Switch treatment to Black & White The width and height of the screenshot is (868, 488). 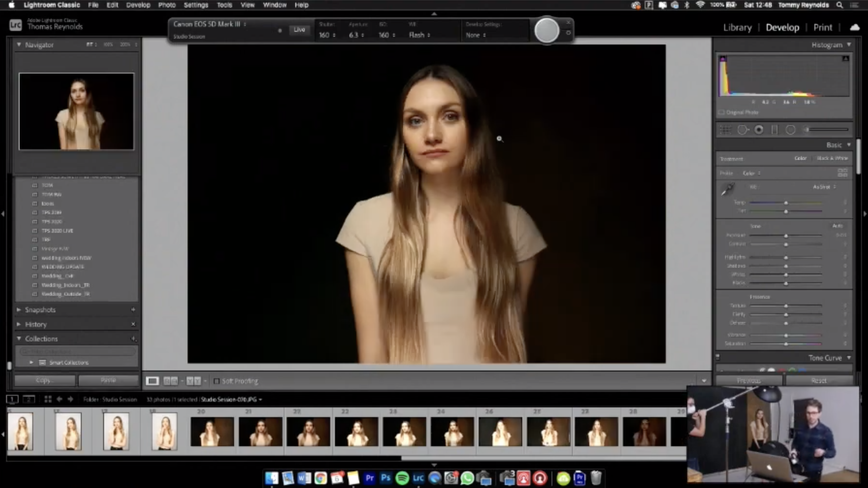pos(832,158)
